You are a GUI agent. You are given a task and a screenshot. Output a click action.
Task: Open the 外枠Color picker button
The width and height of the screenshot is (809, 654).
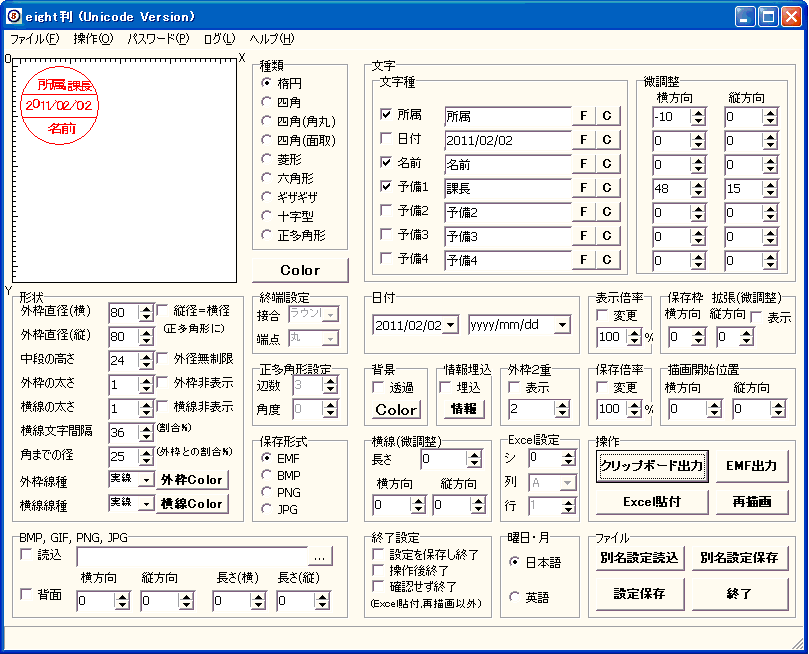point(191,480)
